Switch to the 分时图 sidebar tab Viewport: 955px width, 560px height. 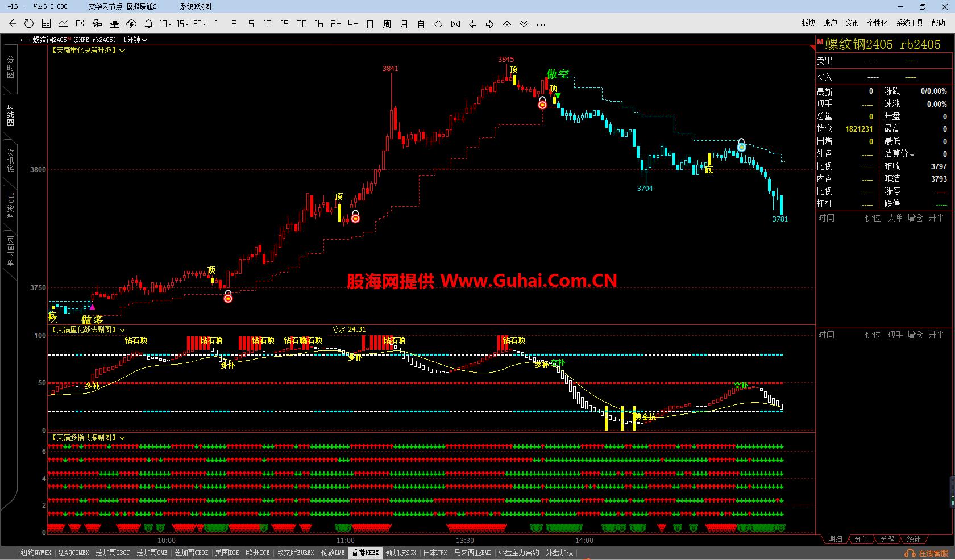tap(9, 67)
